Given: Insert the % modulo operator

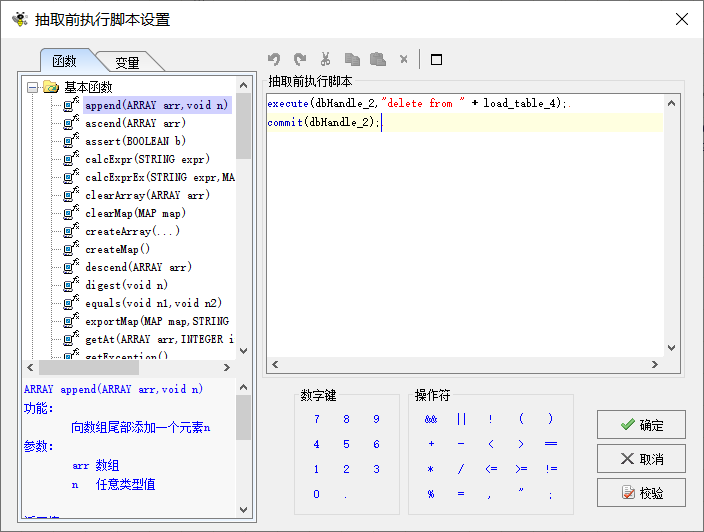Looking at the screenshot, I should 431,494.
